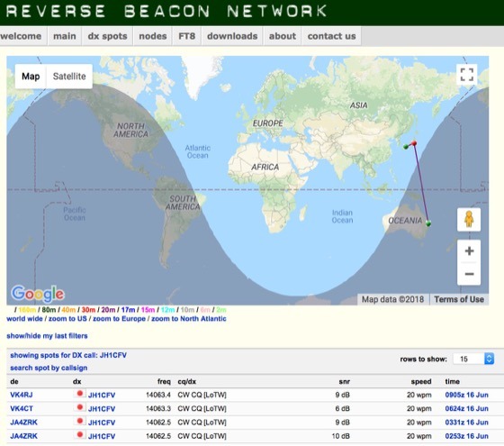Screen dimensions: 504x446
Task: Click JA4ZRK callsign in 0331z row
Action: [x=23, y=423]
